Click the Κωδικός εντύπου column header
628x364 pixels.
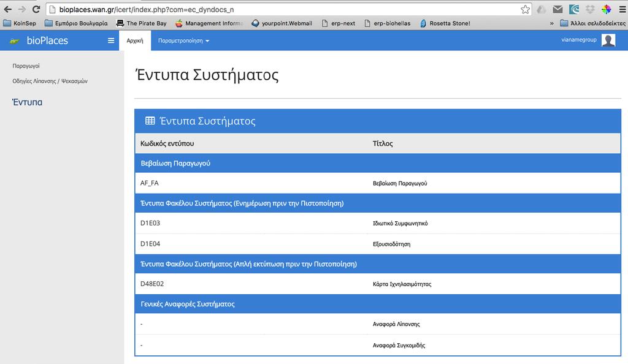tap(167, 143)
